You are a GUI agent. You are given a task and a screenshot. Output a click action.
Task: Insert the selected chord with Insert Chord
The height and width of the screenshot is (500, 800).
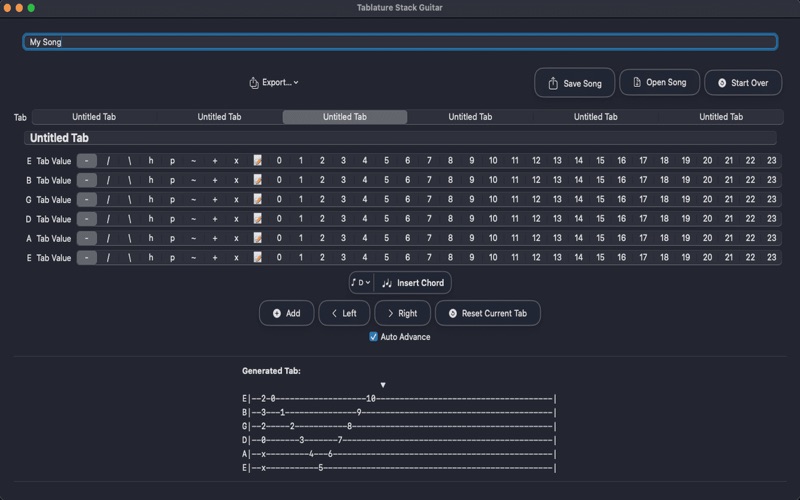point(413,283)
